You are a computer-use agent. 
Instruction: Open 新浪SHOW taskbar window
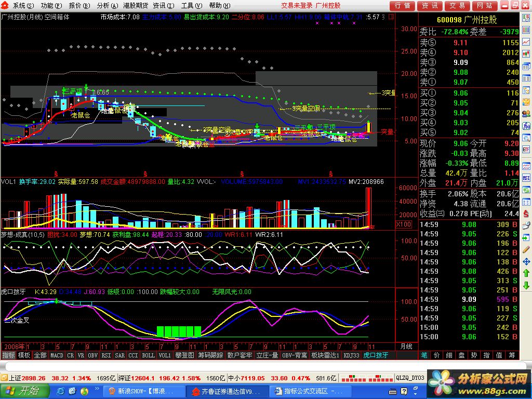point(144,391)
